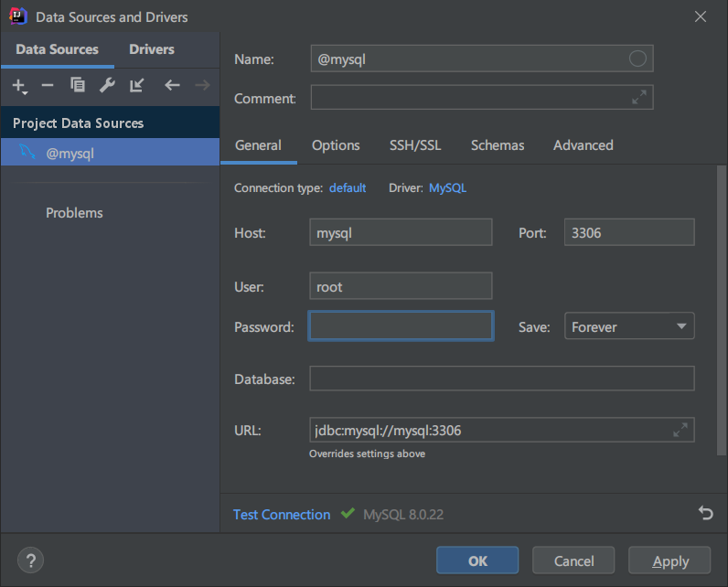Go back with the left arrow icon
Viewport: 728px width, 587px height.
pos(172,85)
